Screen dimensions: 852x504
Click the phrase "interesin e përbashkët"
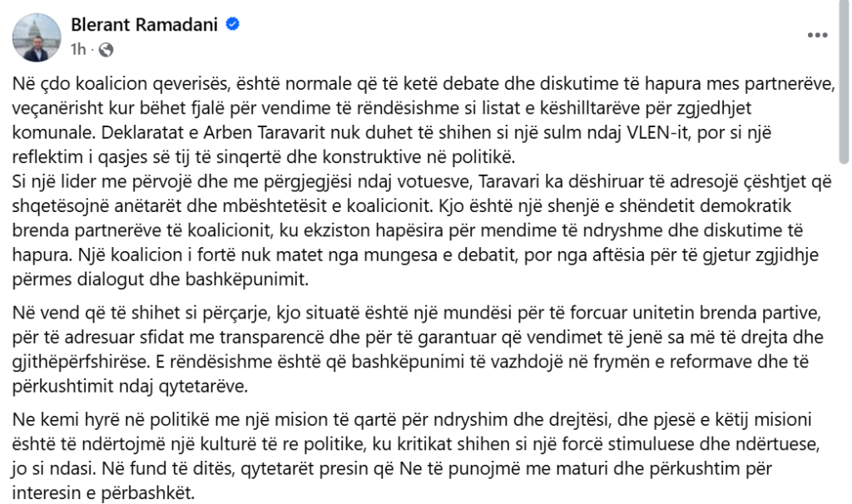point(103,493)
